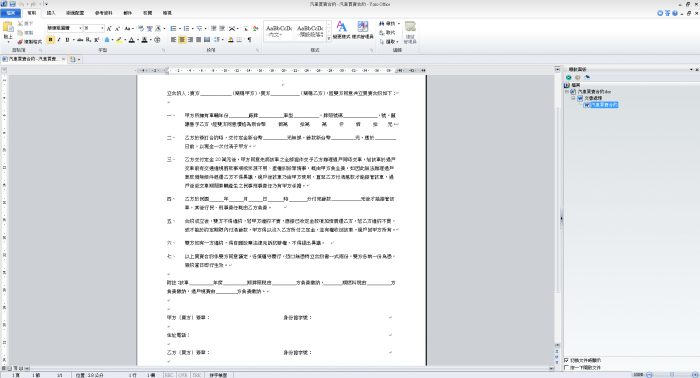
Task: Click the bullet list icon
Action: click(x=174, y=28)
